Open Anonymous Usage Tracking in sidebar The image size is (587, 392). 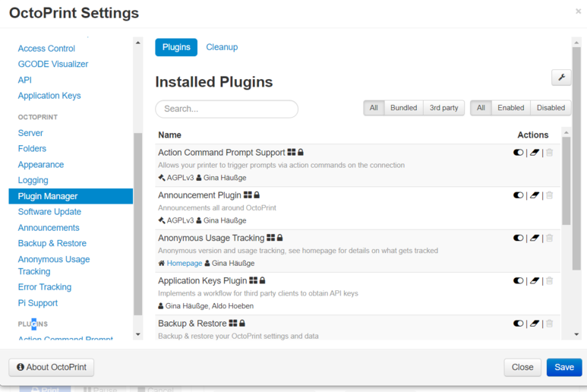(54, 265)
